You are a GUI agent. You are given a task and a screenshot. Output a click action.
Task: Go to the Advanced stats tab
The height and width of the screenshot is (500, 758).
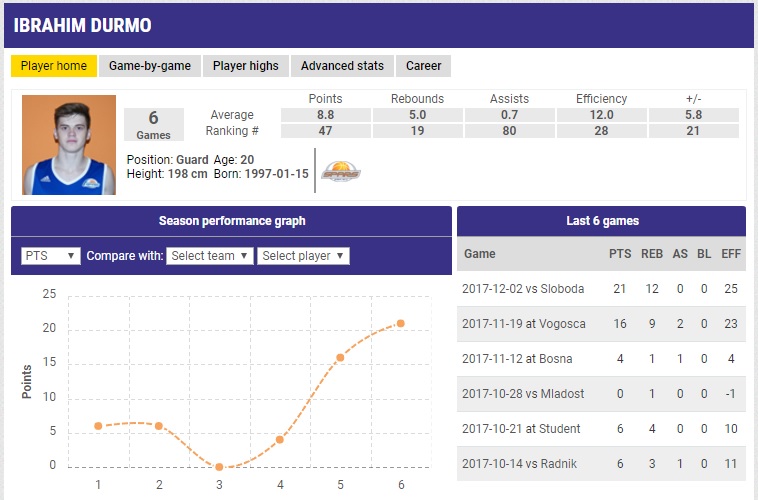pos(342,66)
